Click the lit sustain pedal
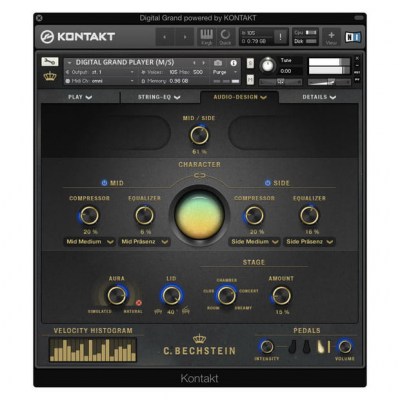Viewport: 400px width, 400px height. click(x=321, y=347)
